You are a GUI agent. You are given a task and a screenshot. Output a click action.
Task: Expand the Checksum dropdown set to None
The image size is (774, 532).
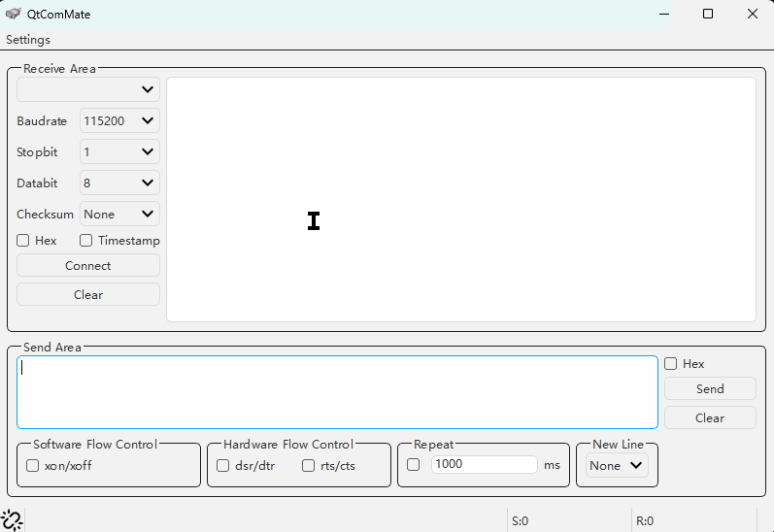pyautogui.click(x=119, y=214)
